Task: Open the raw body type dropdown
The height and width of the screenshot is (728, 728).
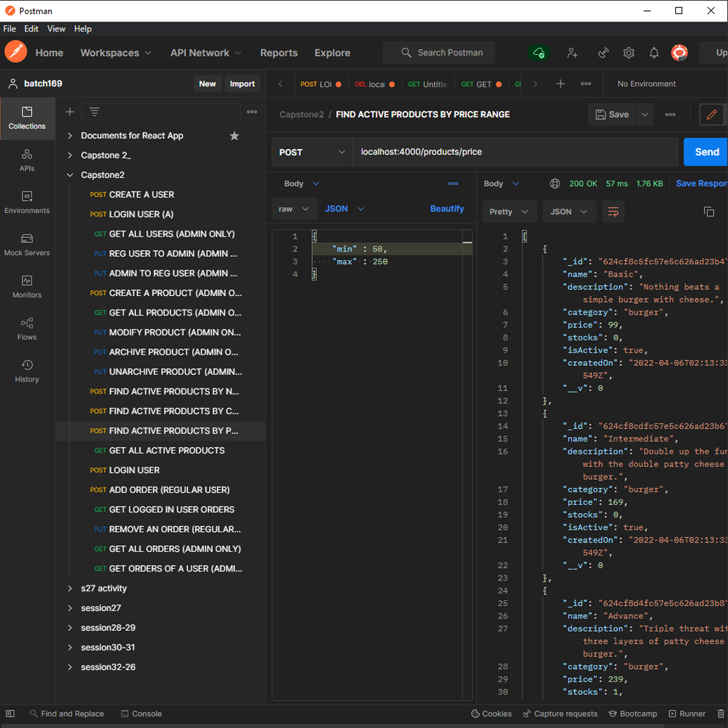Action: 294,209
